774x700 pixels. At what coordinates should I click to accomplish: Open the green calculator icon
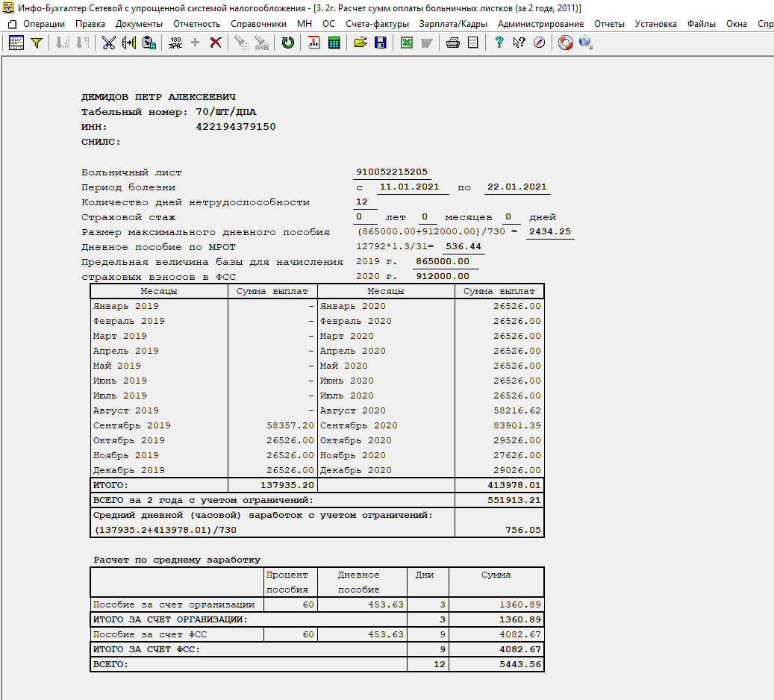(334, 43)
